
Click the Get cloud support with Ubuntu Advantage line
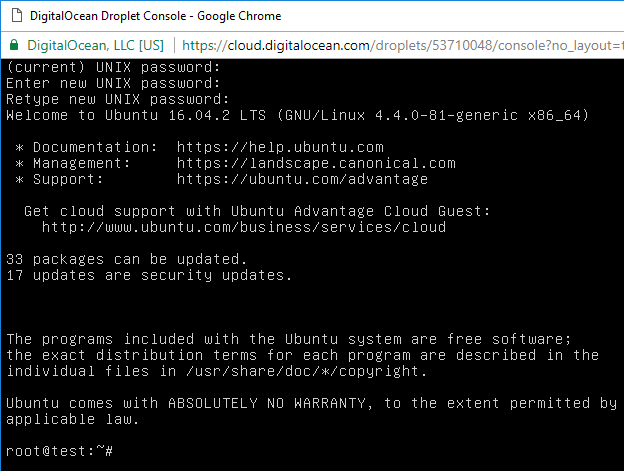pos(257,211)
